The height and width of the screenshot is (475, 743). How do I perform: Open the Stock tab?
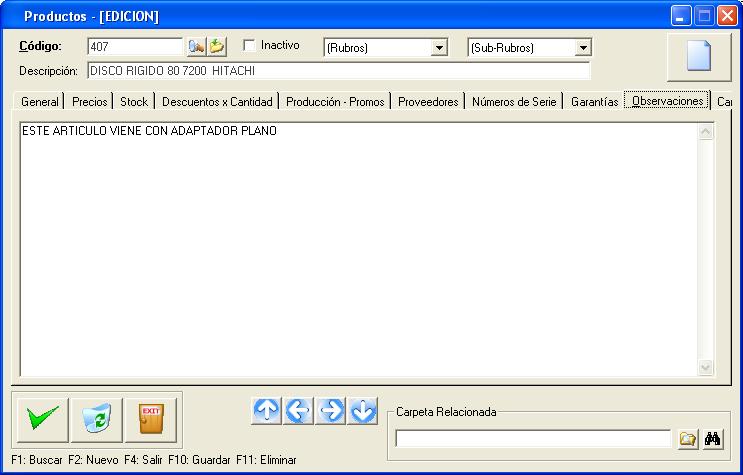coord(134,101)
